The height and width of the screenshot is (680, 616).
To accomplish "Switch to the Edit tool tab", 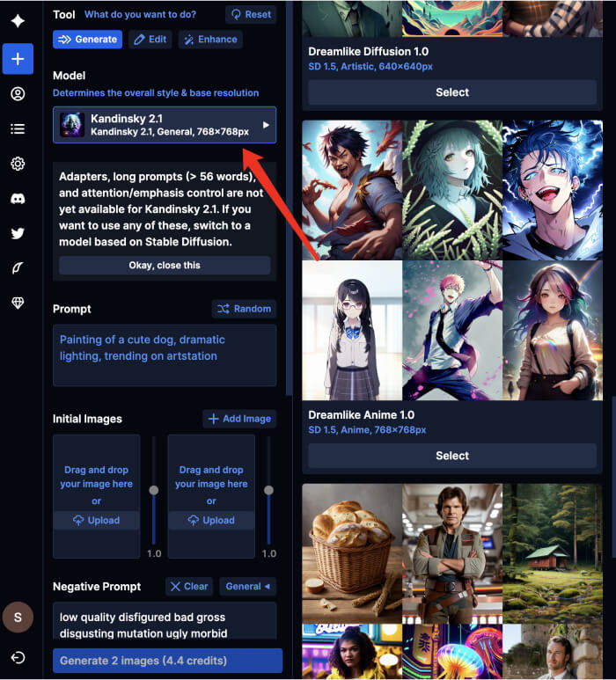I will tap(150, 40).
